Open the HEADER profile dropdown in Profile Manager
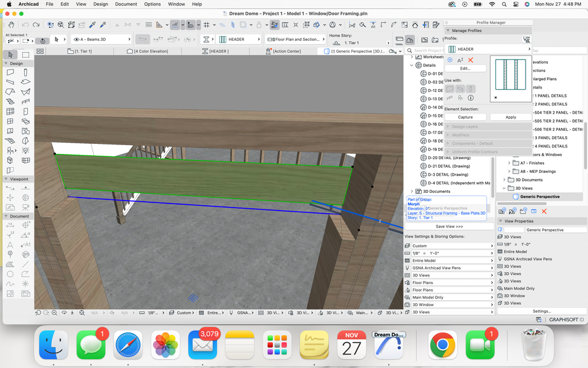 [488, 50]
